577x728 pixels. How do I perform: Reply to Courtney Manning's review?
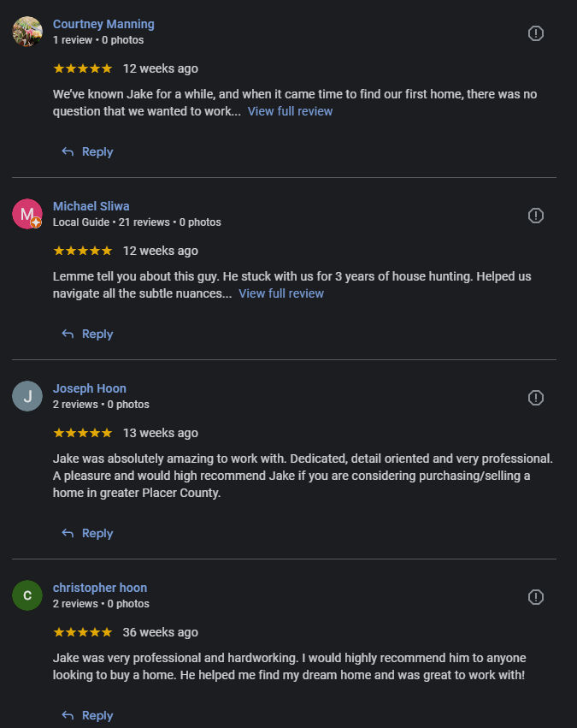pos(88,151)
